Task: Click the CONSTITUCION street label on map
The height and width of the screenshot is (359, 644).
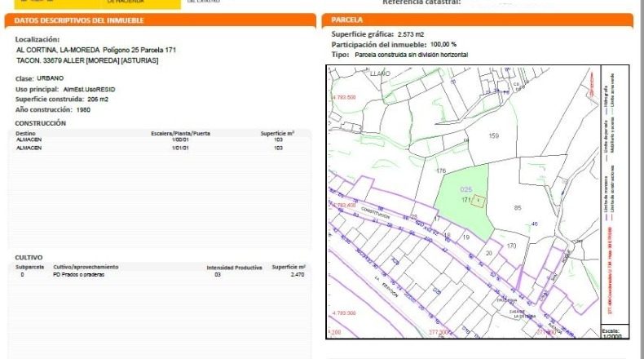Action: pyautogui.click(x=375, y=213)
